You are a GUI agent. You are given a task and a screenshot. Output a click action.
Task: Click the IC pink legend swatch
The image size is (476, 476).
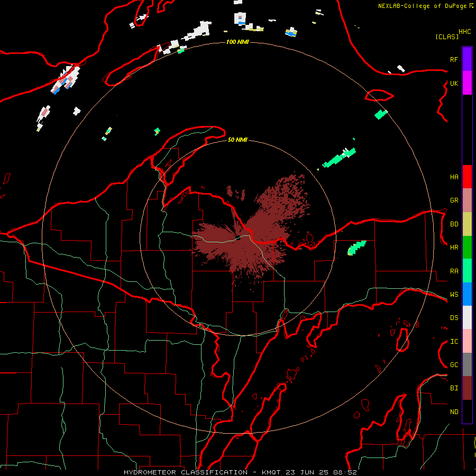coord(467,341)
